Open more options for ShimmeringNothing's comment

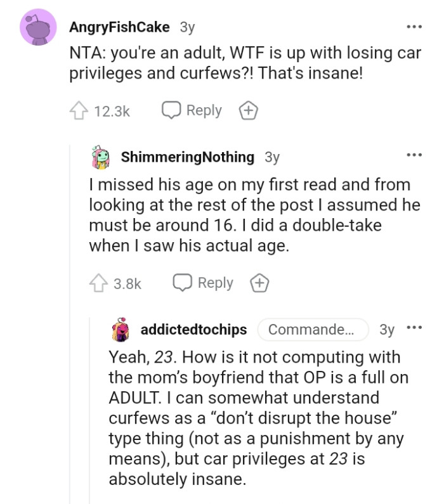pyautogui.click(x=414, y=155)
